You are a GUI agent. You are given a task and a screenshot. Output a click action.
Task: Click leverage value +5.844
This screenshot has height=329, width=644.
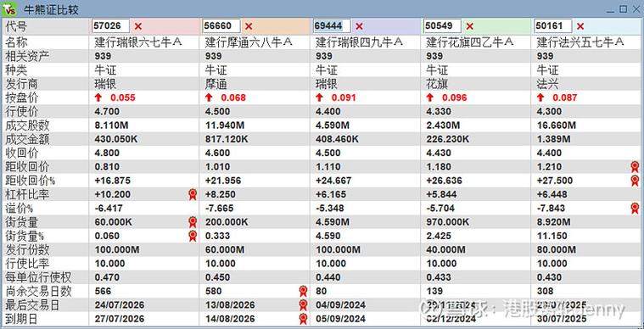[x=441, y=194]
